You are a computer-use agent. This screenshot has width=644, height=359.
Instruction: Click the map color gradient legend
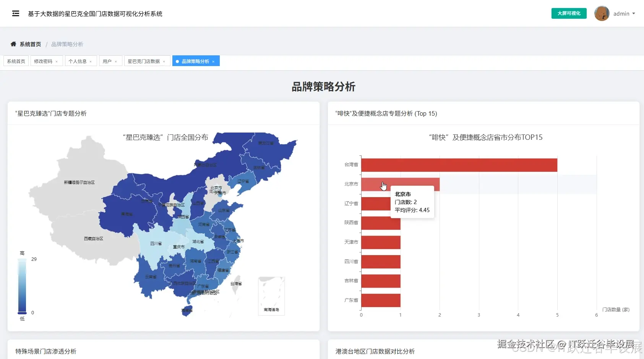(22, 286)
